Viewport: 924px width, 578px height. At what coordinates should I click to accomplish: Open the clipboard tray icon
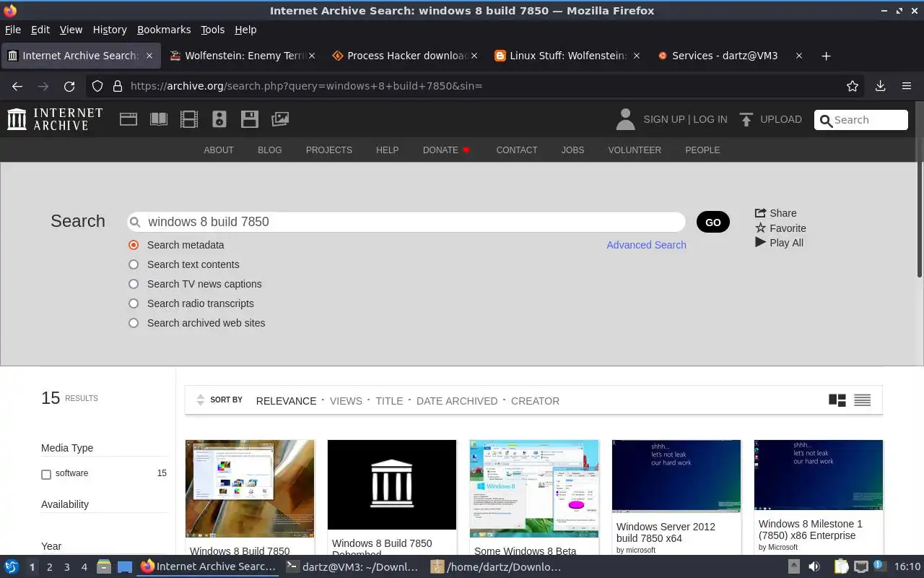840,566
